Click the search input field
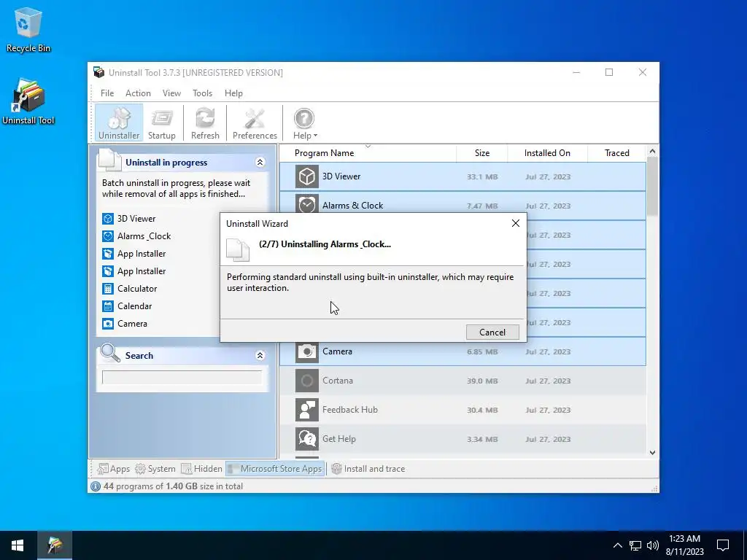Screen dimensions: 747x560 tap(182, 378)
